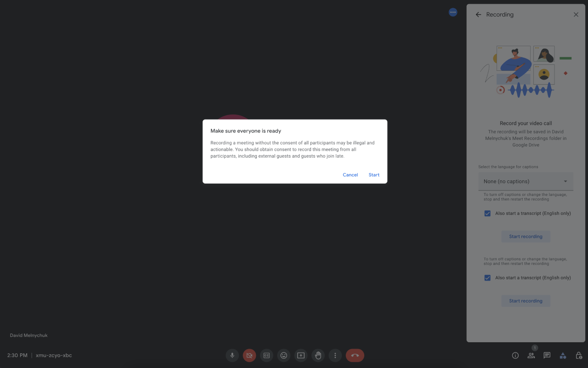Show the participants list
Viewport: 588px width, 368px height.
531,355
